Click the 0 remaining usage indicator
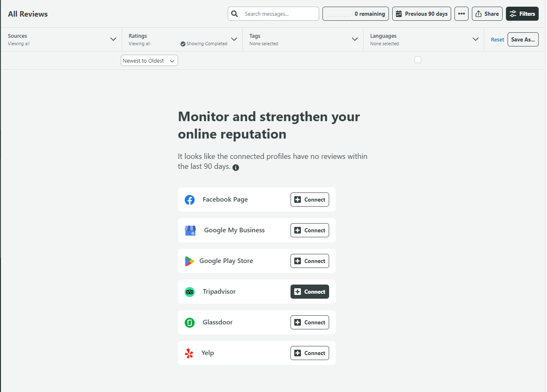547x392 pixels. click(355, 14)
